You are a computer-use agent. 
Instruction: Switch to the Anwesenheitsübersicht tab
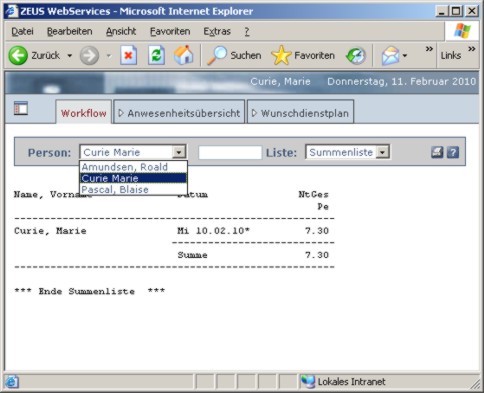[179, 113]
